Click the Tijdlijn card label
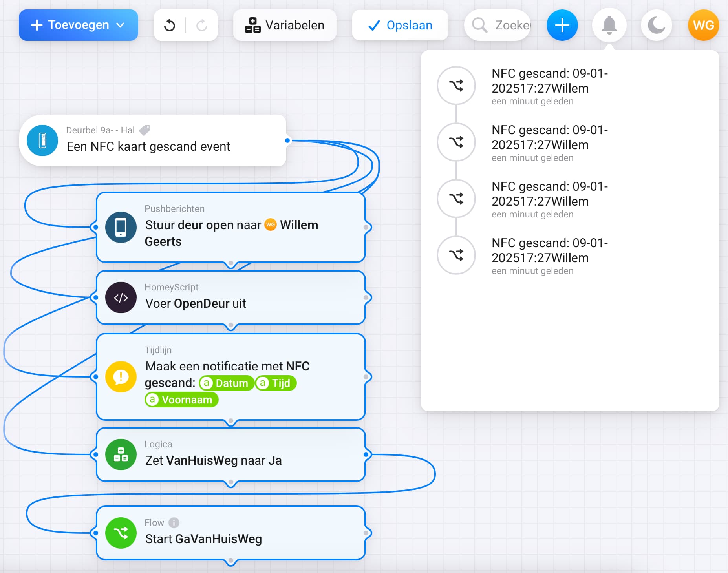This screenshot has width=728, height=573. 158,350
